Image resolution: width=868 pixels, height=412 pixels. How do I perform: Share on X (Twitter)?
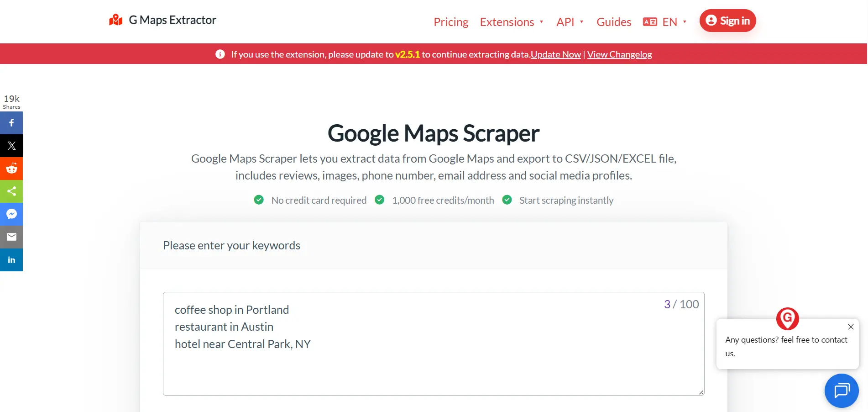coord(11,146)
